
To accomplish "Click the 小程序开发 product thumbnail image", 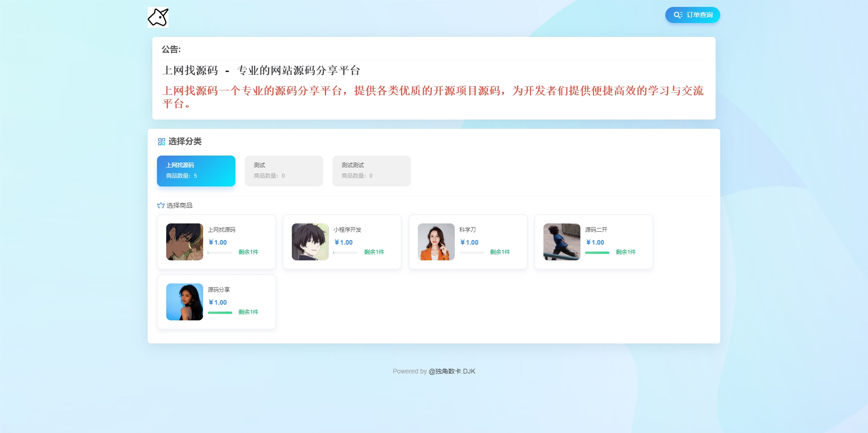I will pos(310,242).
